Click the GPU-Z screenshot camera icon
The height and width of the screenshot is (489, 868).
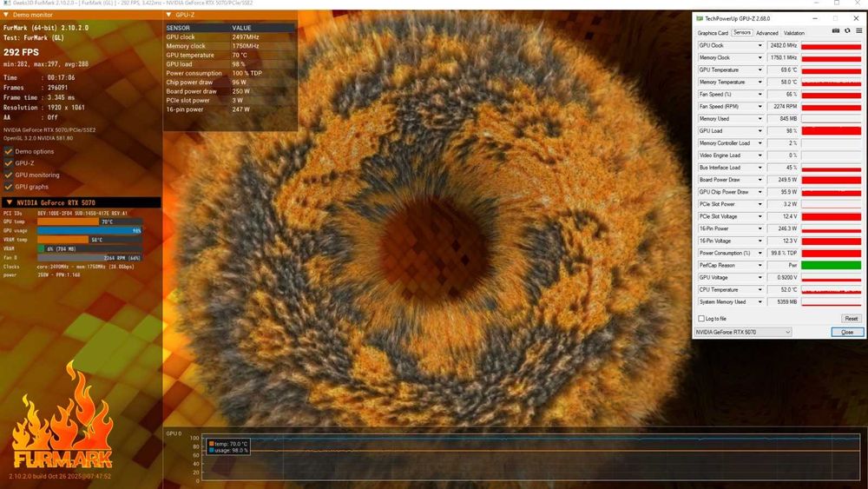(x=836, y=31)
